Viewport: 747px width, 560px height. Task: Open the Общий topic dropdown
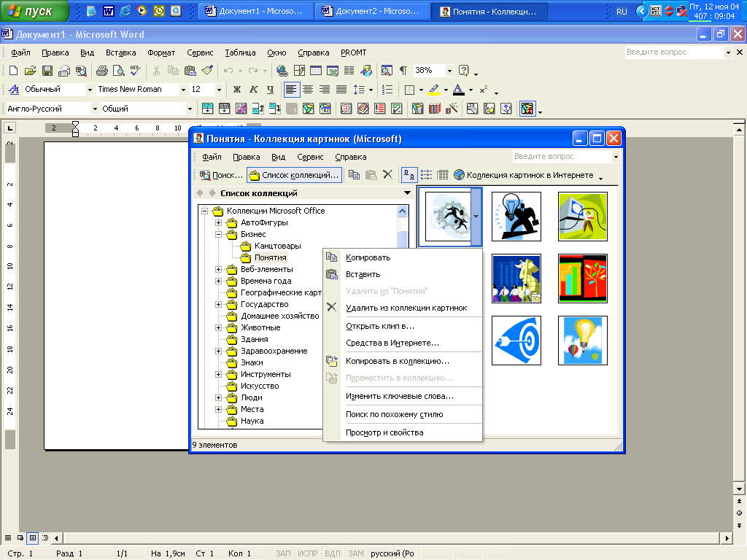(x=190, y=109)
